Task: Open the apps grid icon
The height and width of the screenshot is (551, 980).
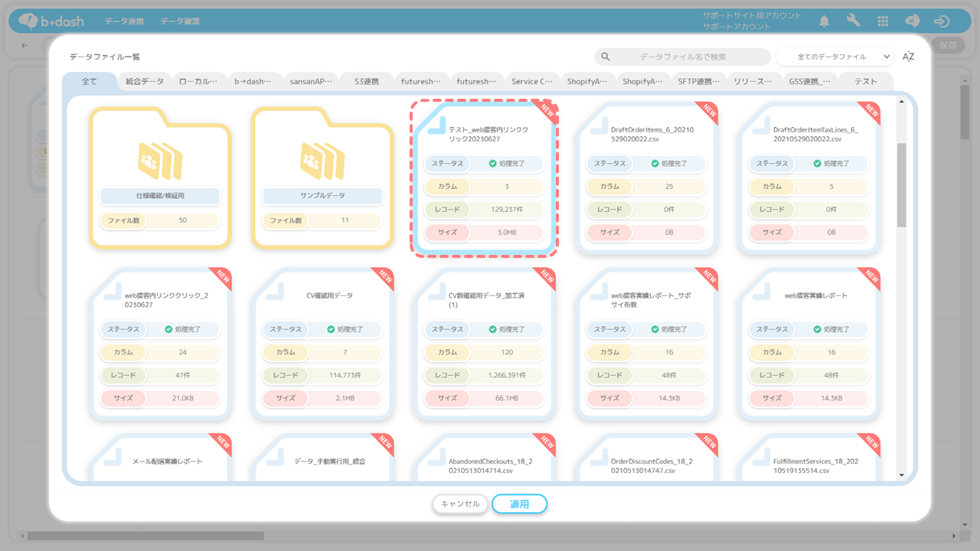Action: tap(883, 21)
